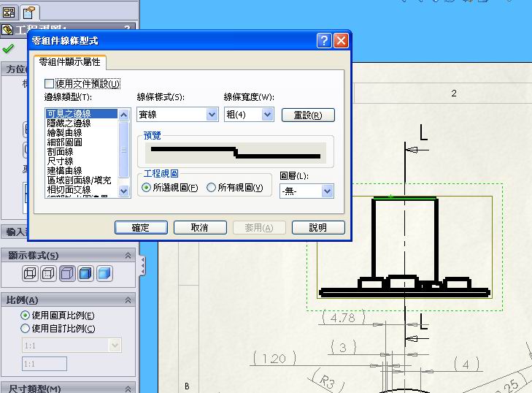Select 尺寸線 in edge type list
The image size is (532, 393).
click(x=82, y=161)
